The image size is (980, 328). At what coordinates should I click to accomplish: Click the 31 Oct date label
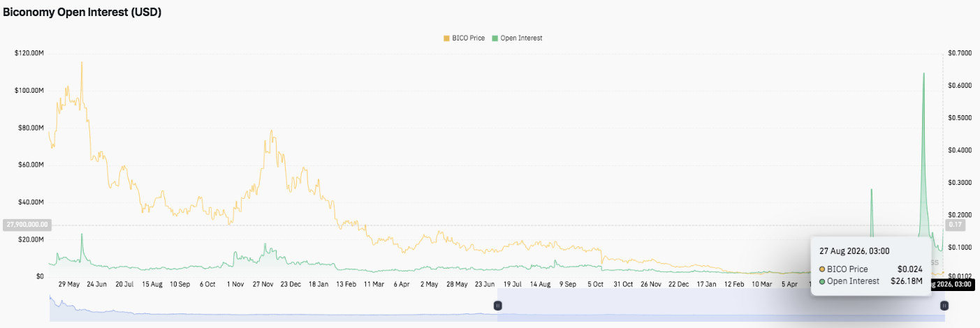622,285
